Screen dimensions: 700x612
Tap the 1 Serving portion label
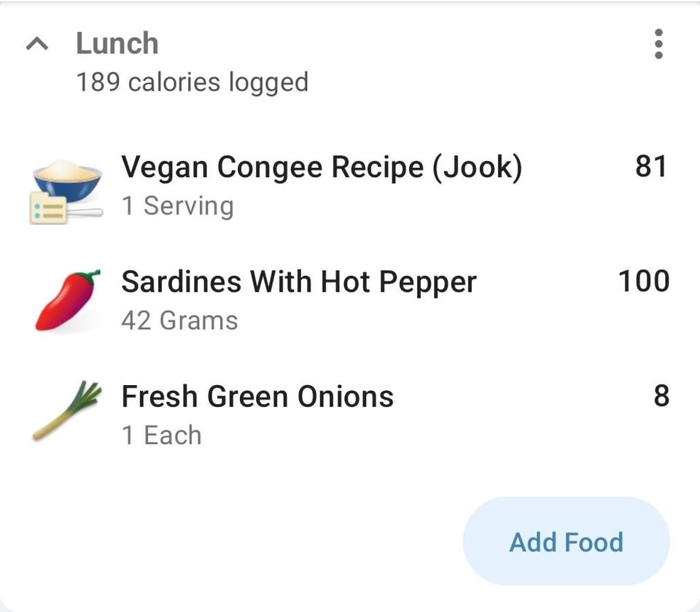(x=177, y=206)
